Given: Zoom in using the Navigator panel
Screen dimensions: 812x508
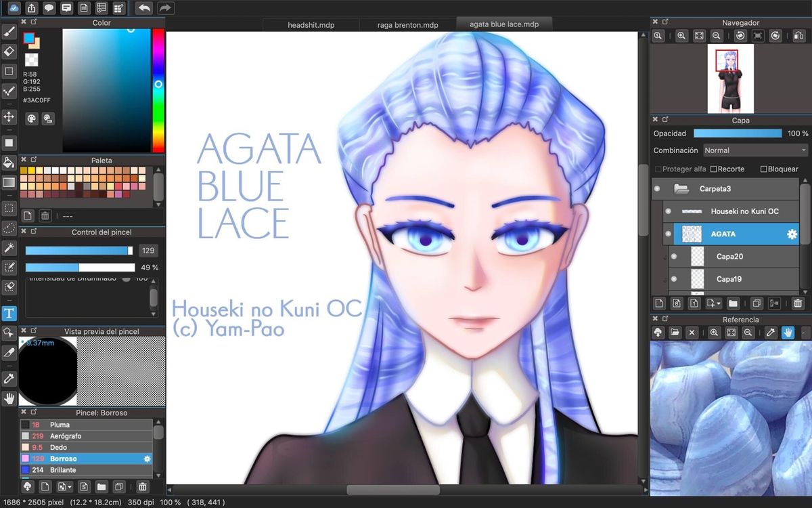Looking at the screenshot, I should tap(681, 36).
